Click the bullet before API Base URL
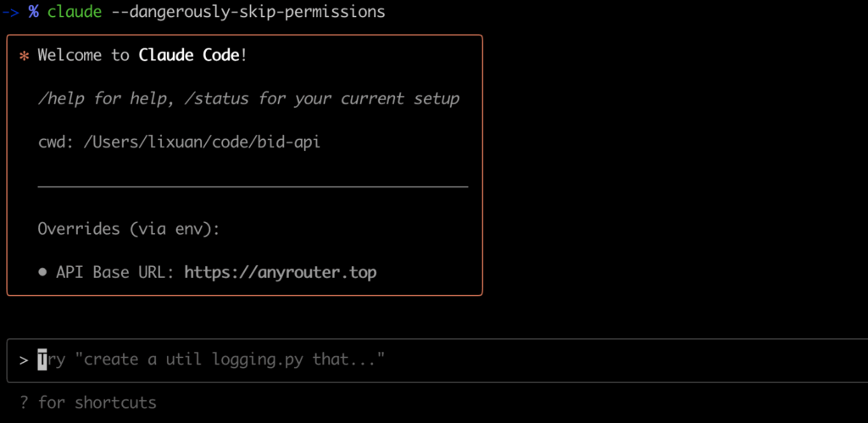 (x=42, y=273)
